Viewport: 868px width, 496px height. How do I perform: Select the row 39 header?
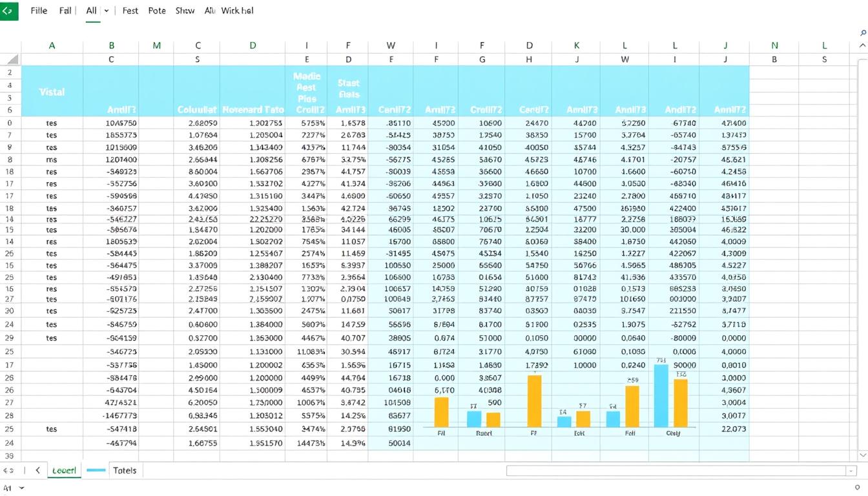click(10, 455)
